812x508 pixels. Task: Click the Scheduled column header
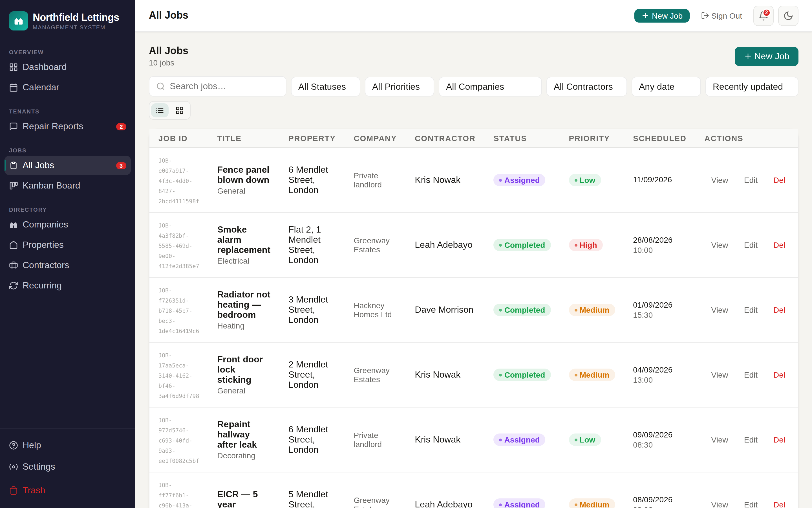pos(659,138)
